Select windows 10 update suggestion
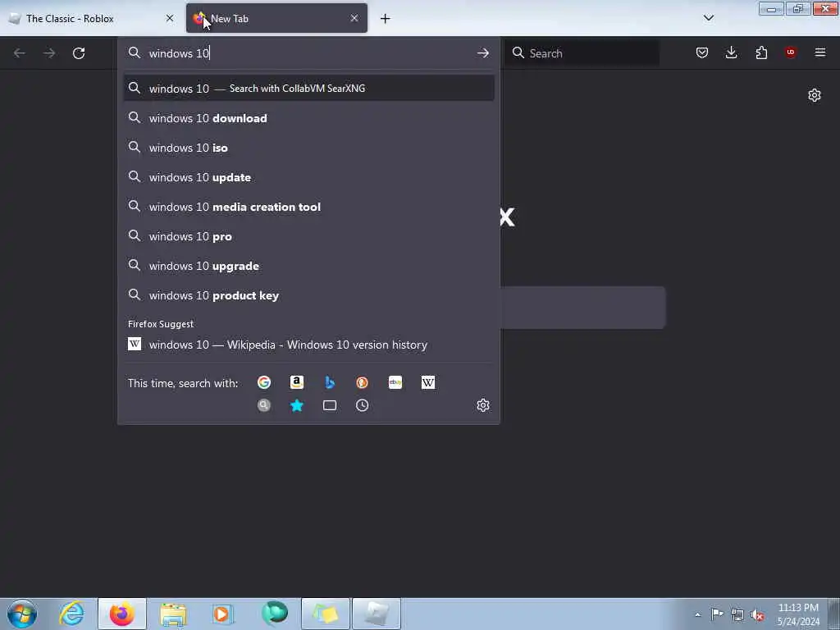Image resolution: width=840 pixels, height=630 pixels. click(308, 177)
